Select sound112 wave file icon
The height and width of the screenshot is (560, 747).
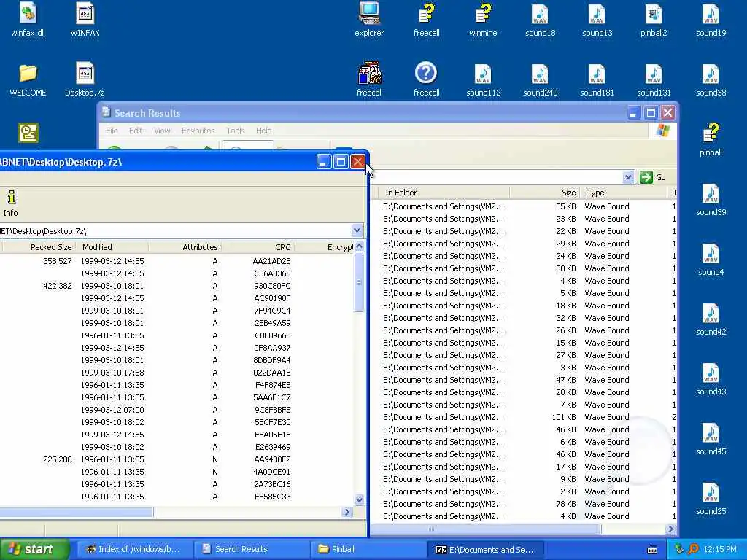click(483, 80)
